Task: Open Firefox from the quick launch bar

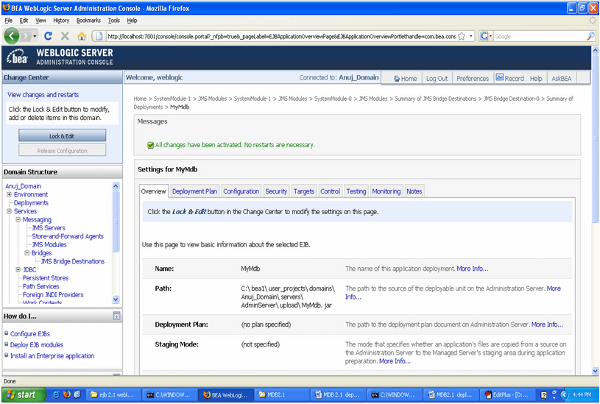Action: click(x=67, y=395)
